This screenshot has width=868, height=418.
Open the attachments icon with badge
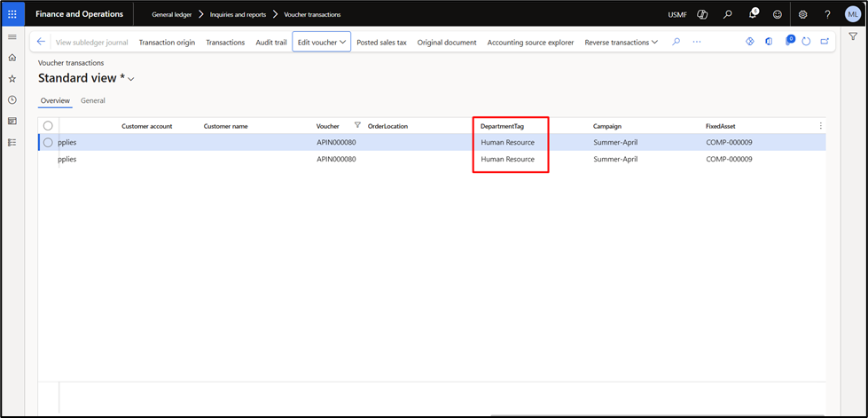pyautogui.click(x=790, y=41)
